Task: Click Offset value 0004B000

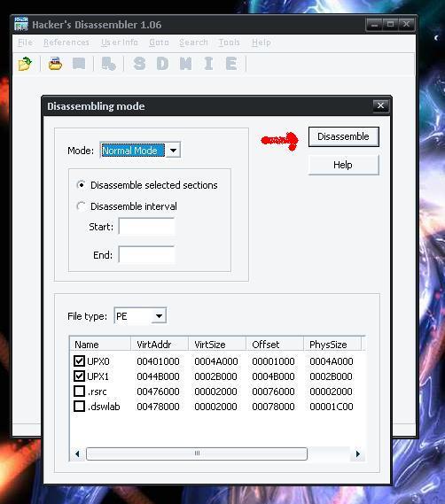Action: pyautogui.click(x=273, y=376)
